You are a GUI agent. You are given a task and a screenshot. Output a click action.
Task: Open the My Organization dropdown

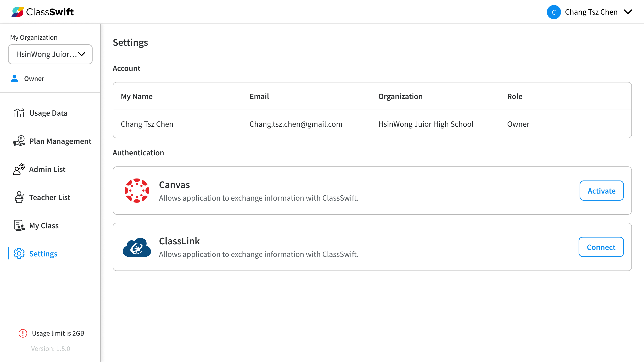(50, 54)
